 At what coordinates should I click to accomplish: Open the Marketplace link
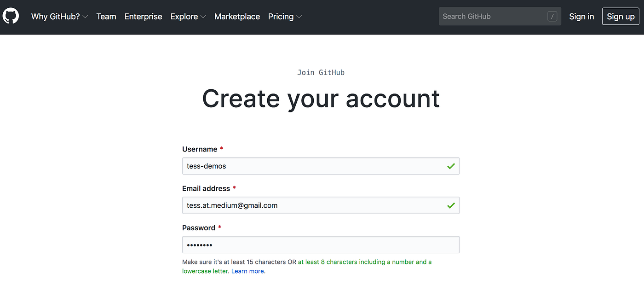click(x=237, y=17)
